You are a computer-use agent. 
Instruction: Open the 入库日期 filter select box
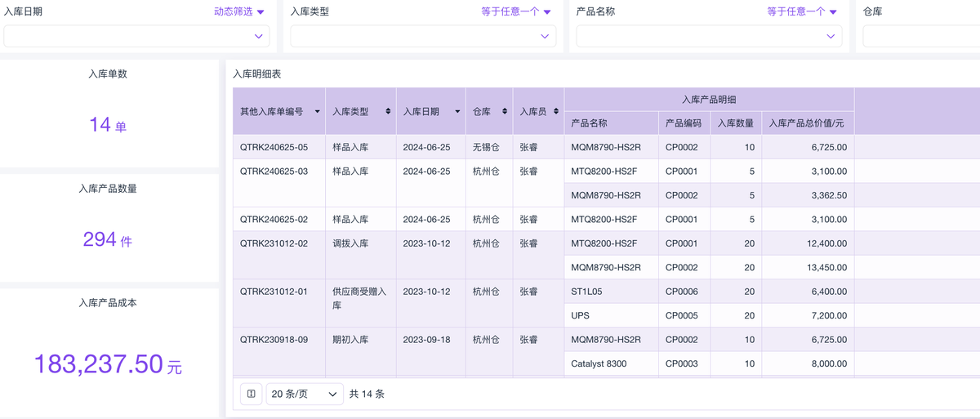pos(136,36)
